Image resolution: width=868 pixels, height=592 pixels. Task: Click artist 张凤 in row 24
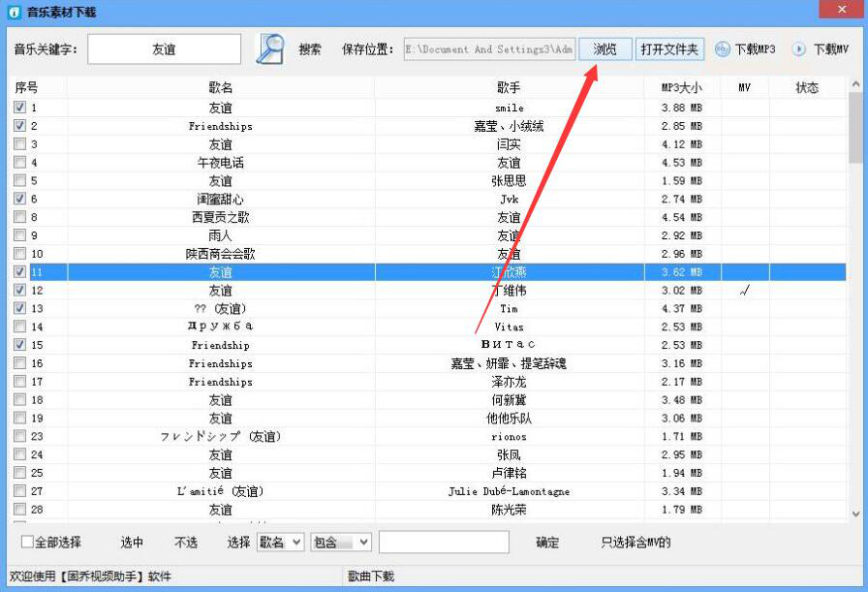click(x=509, y=454)
